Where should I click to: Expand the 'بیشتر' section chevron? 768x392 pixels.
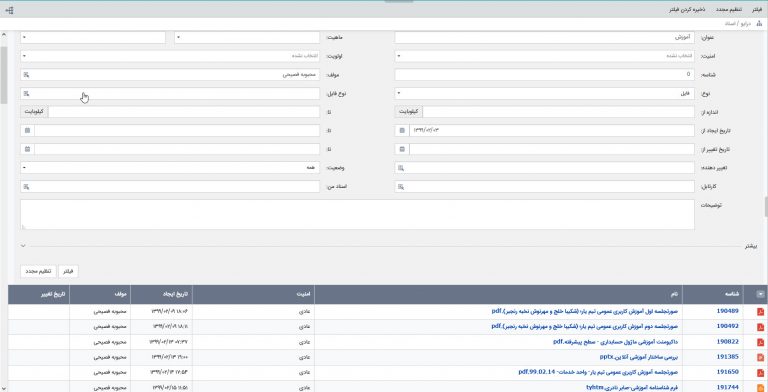click(23, 246)
